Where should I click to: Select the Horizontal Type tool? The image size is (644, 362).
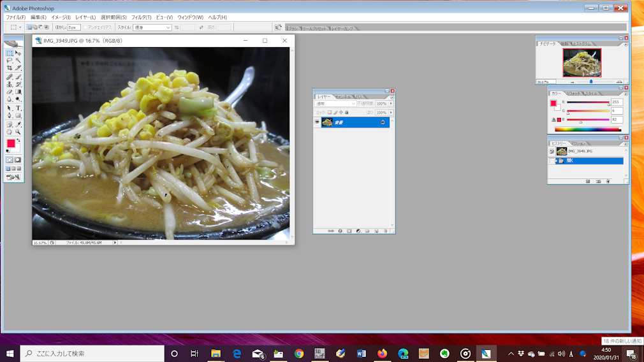[18, 108]
